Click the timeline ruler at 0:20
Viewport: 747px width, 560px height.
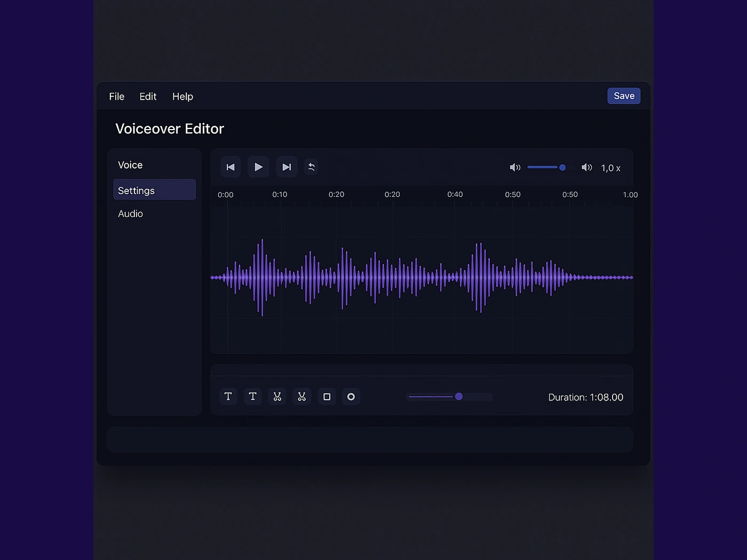coord(336,195)
